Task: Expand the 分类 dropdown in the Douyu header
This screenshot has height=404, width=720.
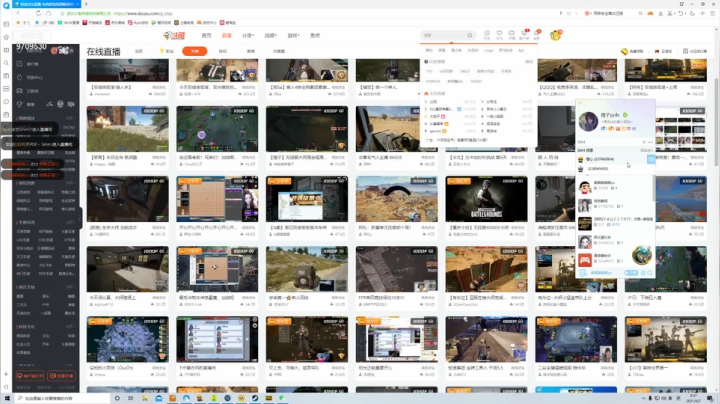Action: (x=248, y=35)
